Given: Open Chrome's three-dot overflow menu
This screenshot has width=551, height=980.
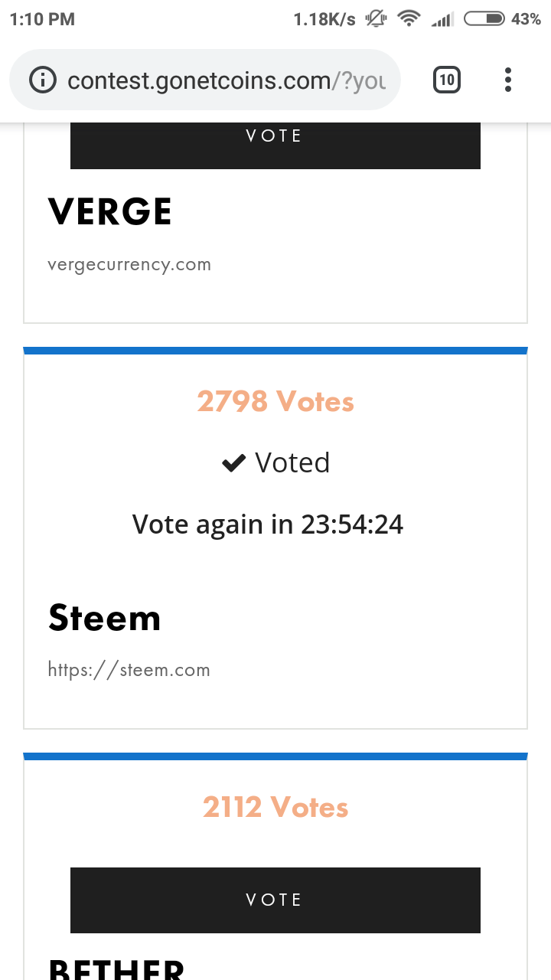Looking at the screenshot, I should click(x=508, y=80).
